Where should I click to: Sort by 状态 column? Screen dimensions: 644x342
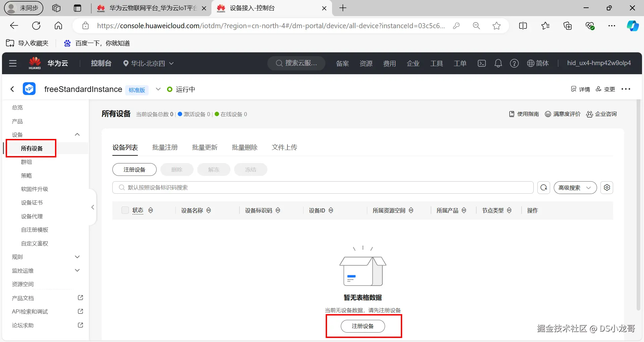151,210
